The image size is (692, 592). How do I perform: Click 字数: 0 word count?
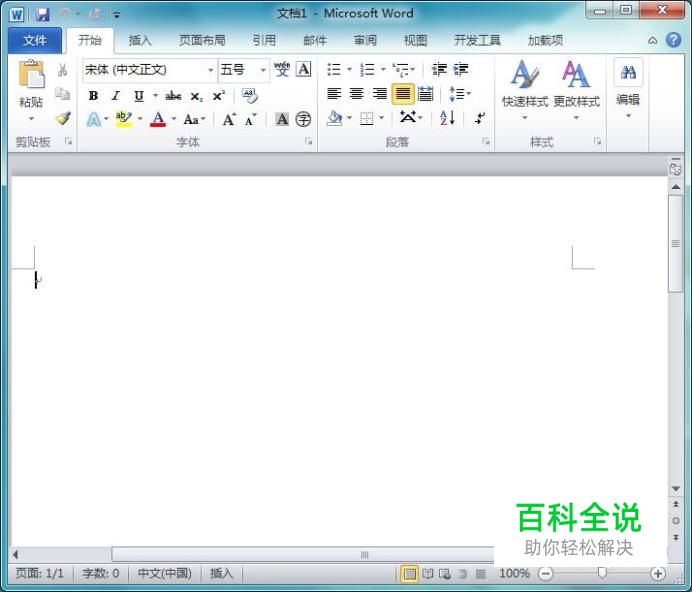point(101,573)
